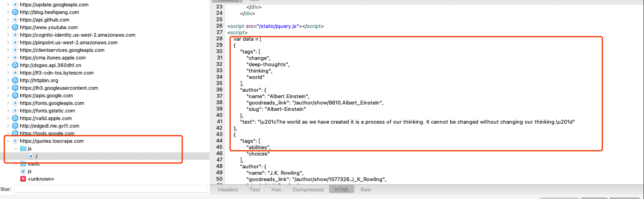Click the quote text line about thinking

click(408, 122)
